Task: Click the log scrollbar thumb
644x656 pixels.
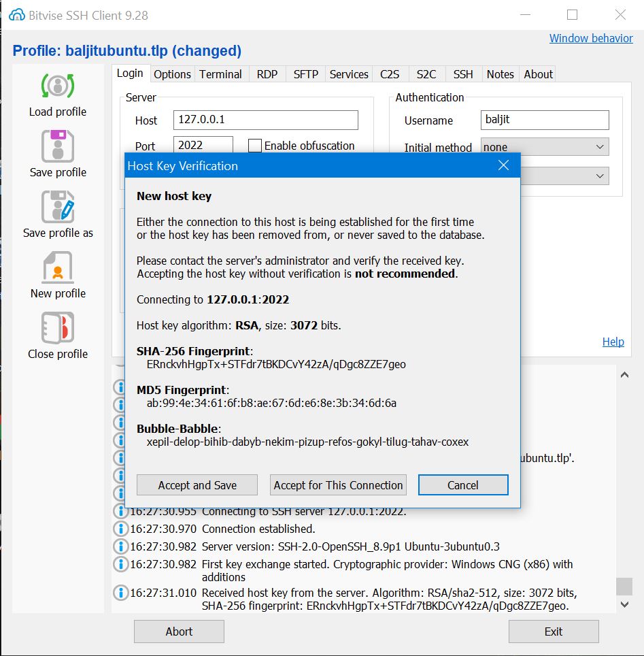Action: click(624, 586)
